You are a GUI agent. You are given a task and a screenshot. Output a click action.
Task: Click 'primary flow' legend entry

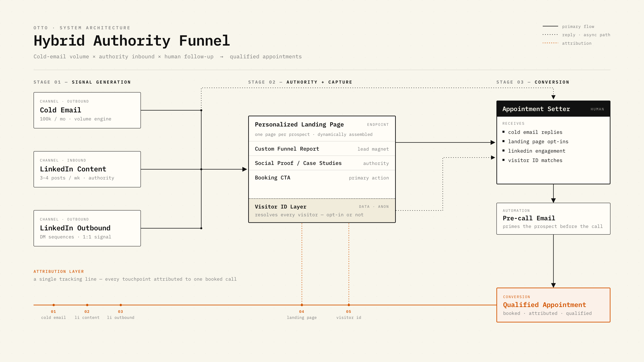(568, 27)
